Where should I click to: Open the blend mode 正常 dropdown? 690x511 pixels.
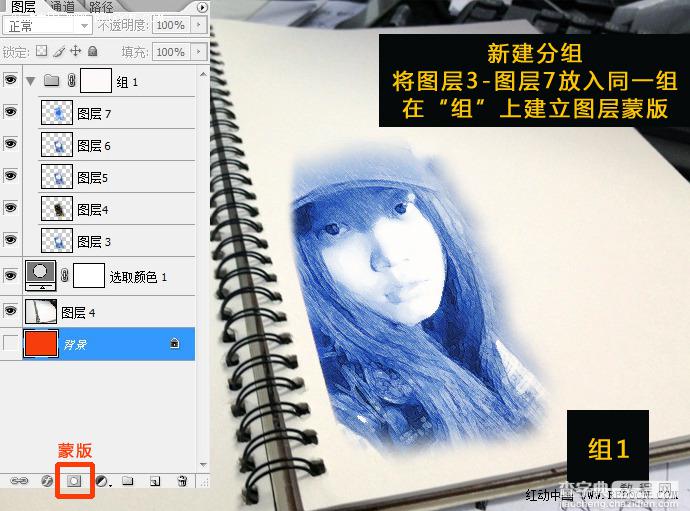click(47, 26)
